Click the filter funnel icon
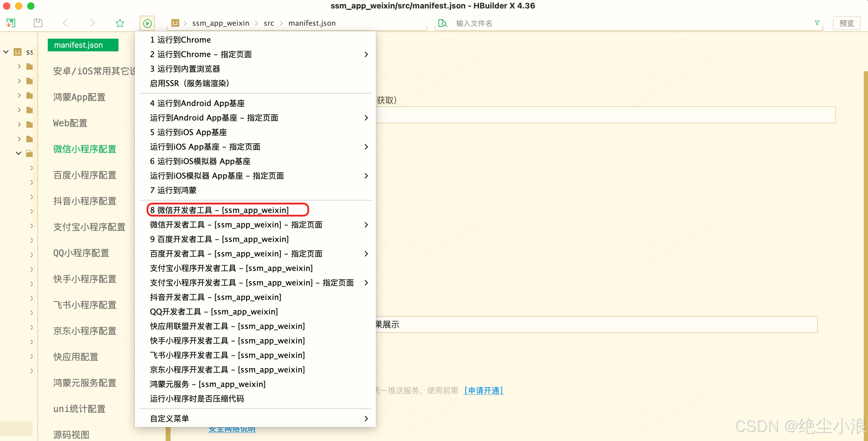Image resolution: width=868 pixels, height=441 pixels. pos(817,23)
